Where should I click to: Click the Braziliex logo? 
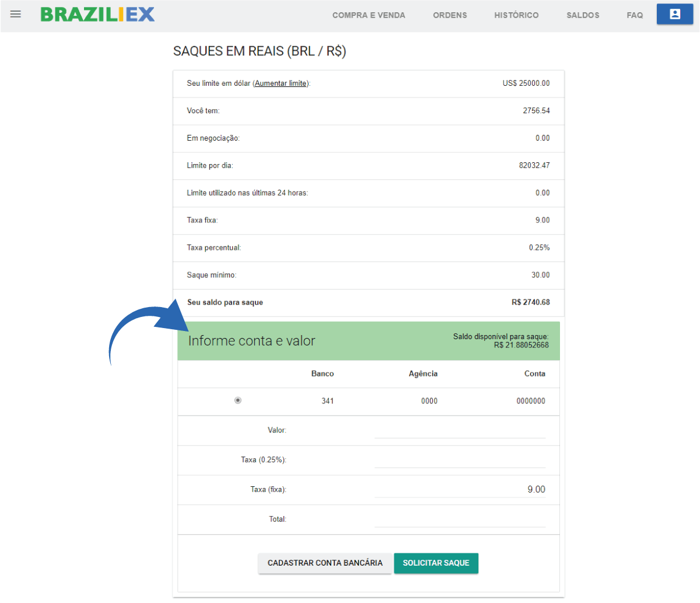click(97, 15)
